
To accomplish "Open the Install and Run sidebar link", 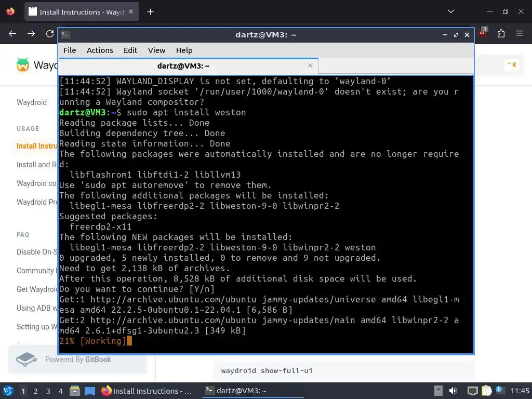I will [x=37, y=165].
